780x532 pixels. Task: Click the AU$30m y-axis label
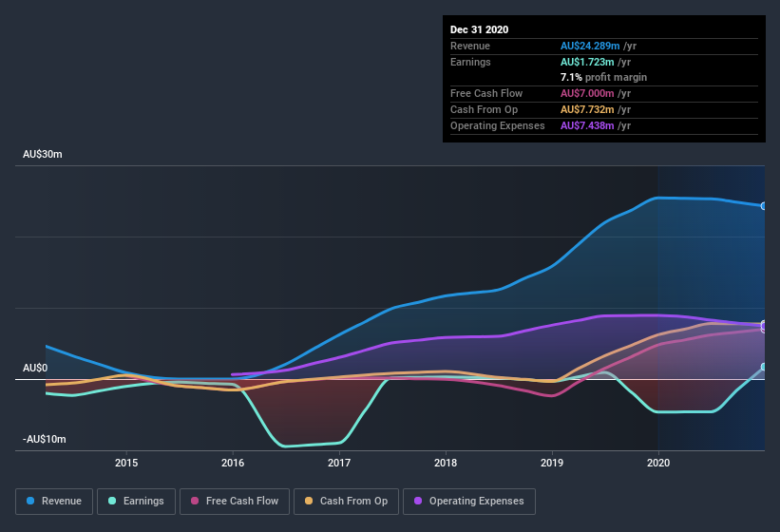(x=43, y=154)
